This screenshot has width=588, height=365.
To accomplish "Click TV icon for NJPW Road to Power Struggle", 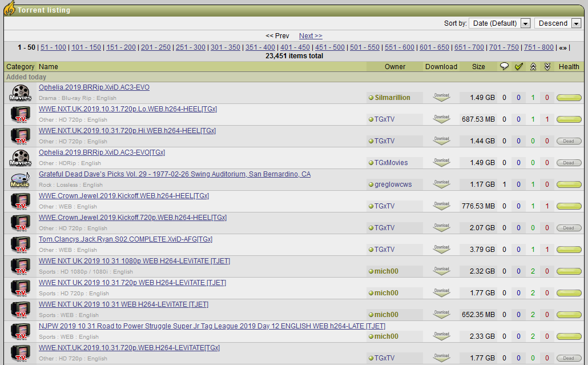I will coord(20,332).
